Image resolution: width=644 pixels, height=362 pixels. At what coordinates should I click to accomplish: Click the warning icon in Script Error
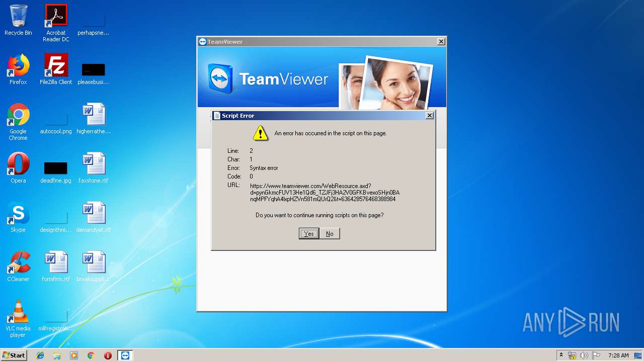click(260, 133)
